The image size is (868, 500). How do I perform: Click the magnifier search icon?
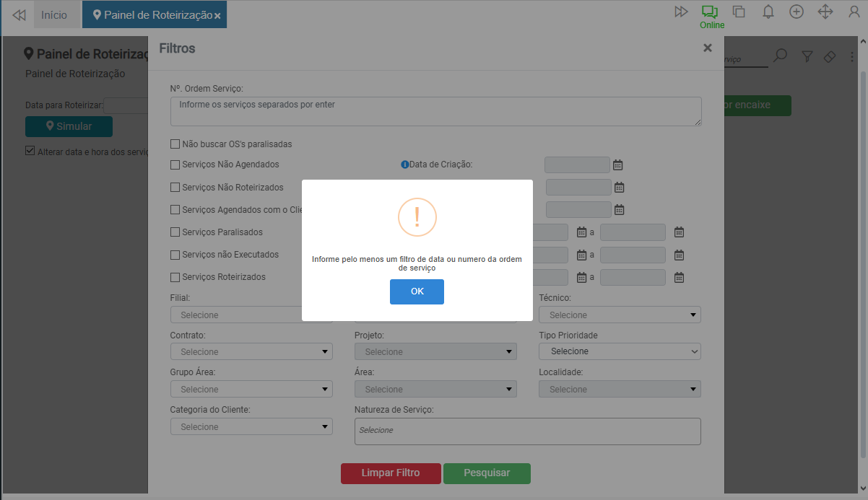pyautogui.click(x=780, y=56)
